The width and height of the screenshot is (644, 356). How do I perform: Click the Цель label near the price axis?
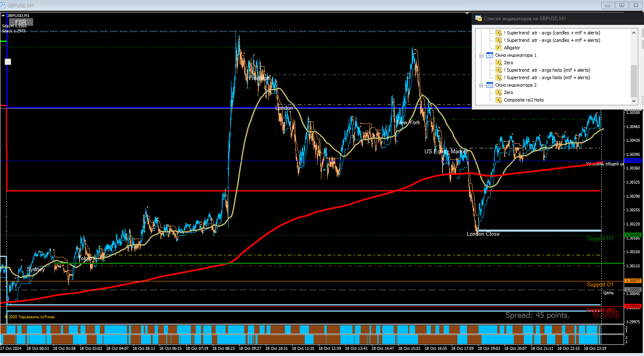608,293
